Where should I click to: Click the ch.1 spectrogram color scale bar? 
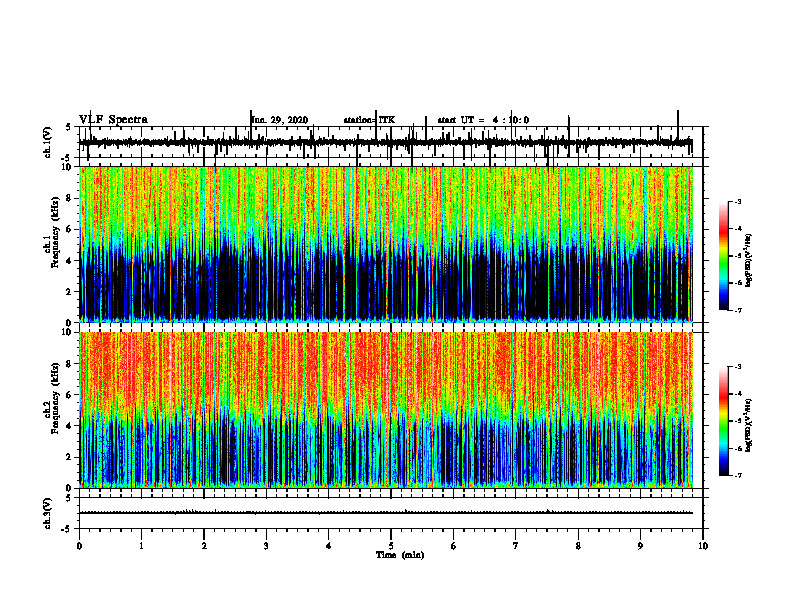(x=723, y=256)
